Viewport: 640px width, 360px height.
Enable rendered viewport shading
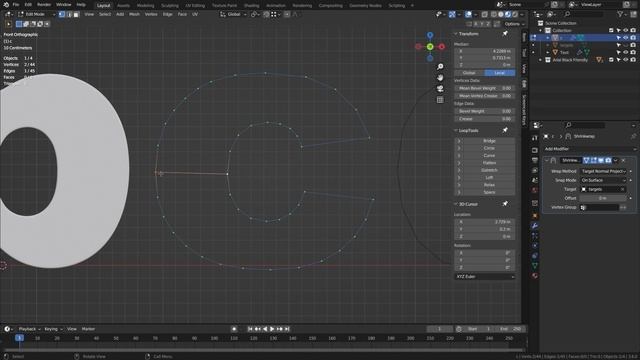coord(515,14)
